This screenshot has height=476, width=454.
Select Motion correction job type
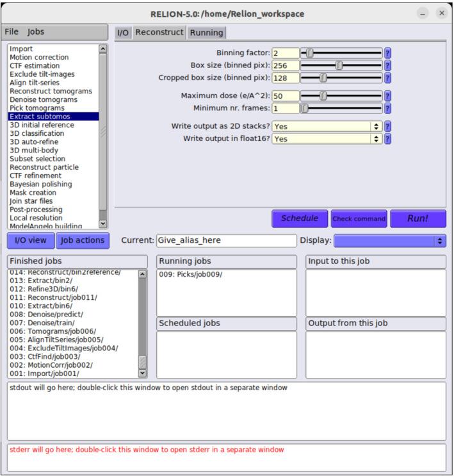point(53,58)
